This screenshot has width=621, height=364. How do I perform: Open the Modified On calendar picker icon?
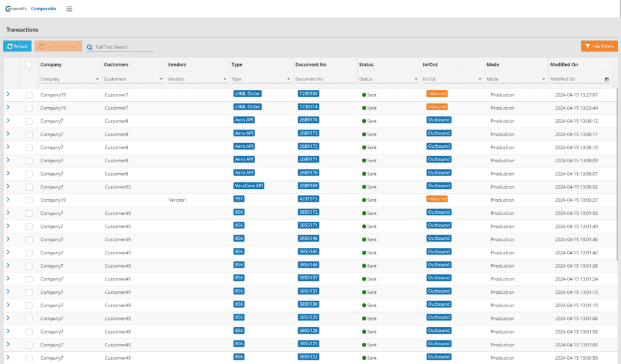click(606, 79)
